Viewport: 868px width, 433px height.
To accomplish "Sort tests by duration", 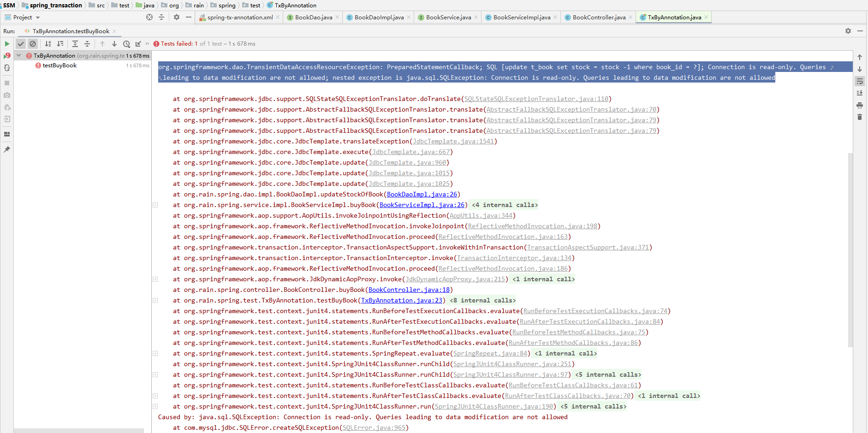I will click(60, 44).
